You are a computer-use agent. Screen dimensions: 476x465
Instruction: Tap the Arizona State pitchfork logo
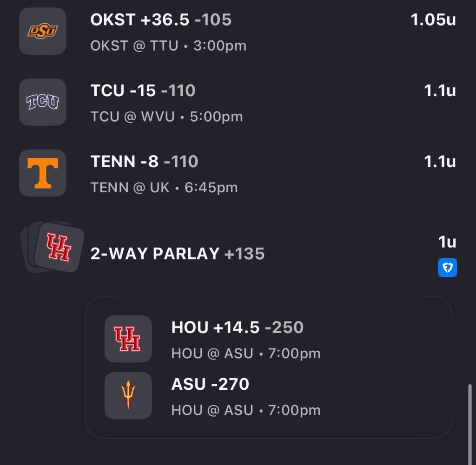(x=128, y=395)
